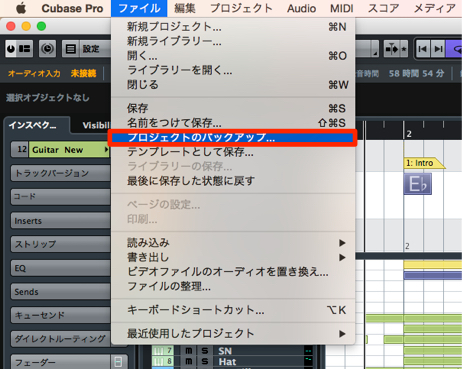This screenshot has height=369, width=462.
Task: Select プロジェクトのバックアップ... entry
Action: 233,137
